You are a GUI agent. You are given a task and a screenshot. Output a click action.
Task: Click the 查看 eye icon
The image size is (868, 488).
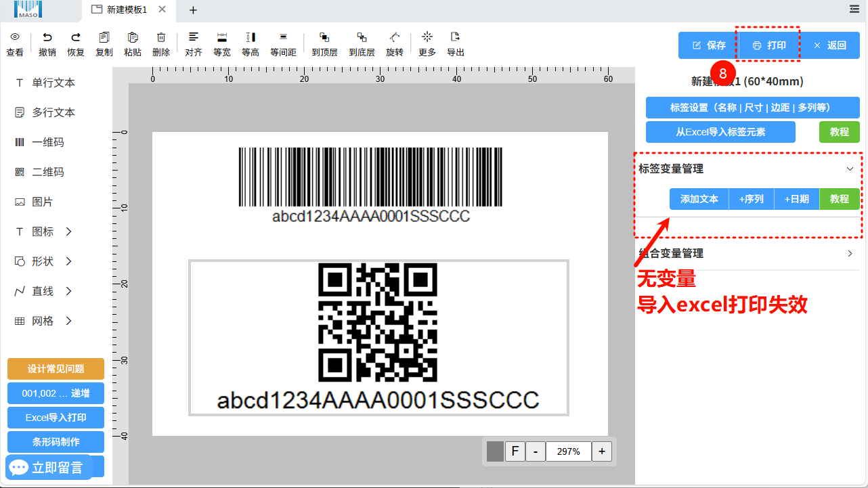click(15, 37)
